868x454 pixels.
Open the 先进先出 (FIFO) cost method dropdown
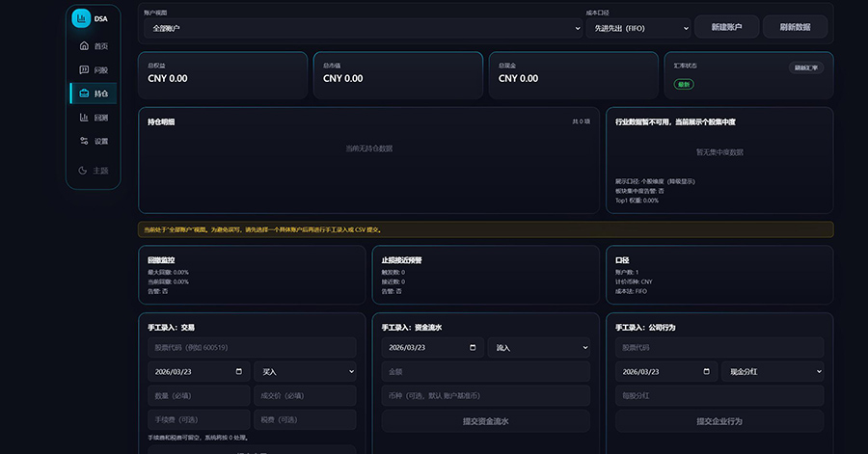(637, 28)
